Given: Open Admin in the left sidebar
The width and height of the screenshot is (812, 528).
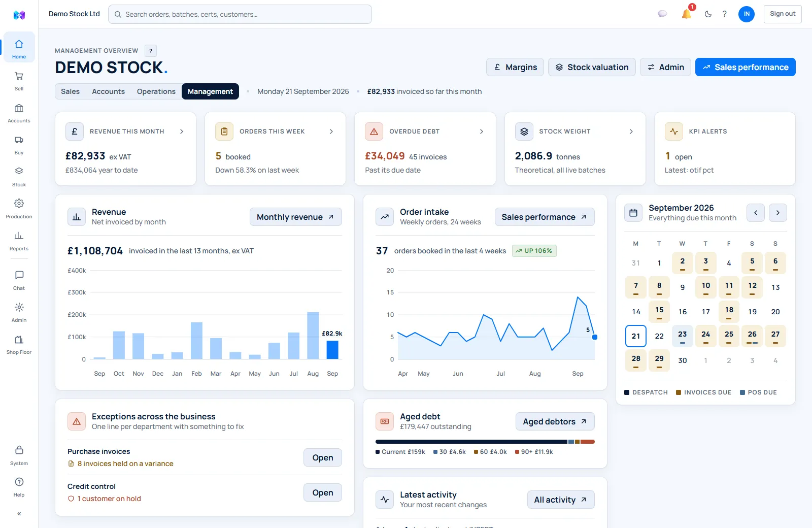Looking at the screenshot, I should pos(19,312).
